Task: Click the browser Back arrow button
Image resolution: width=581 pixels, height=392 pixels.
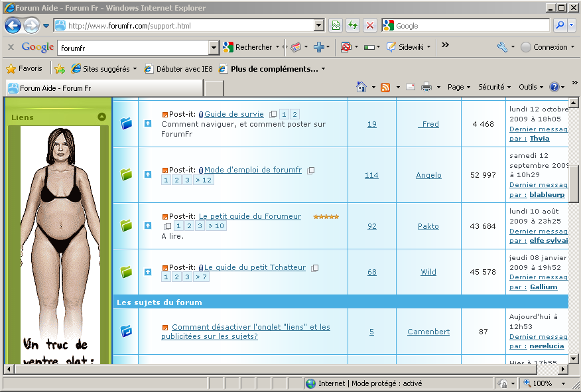Action: (13, 26)
